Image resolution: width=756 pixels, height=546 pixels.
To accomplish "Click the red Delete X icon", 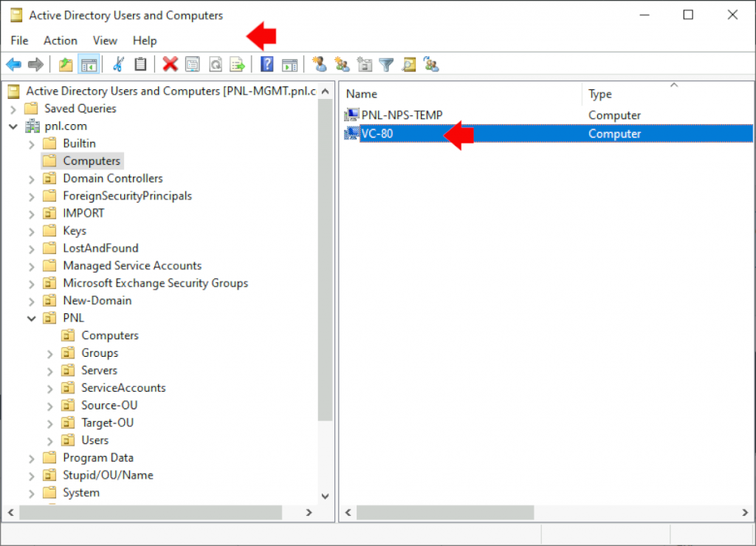I will (x=171, y=65).
